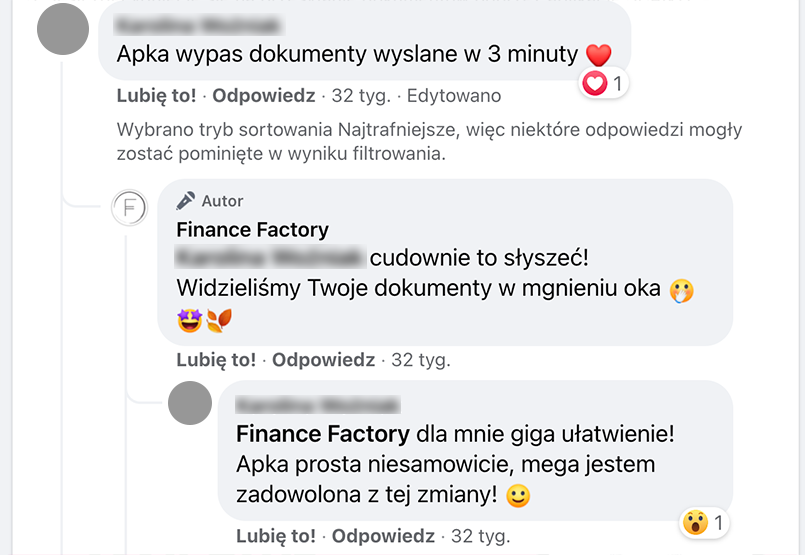The height and width of the screenshot is (555, 805).
Task: Open the Finance Factory author name link
Action: click(253, 229)
